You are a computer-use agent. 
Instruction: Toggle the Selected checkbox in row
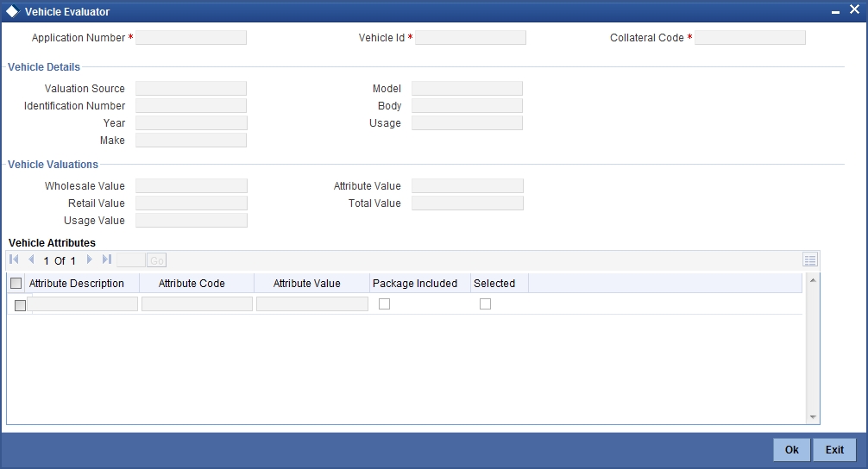[x=486, y=304]
